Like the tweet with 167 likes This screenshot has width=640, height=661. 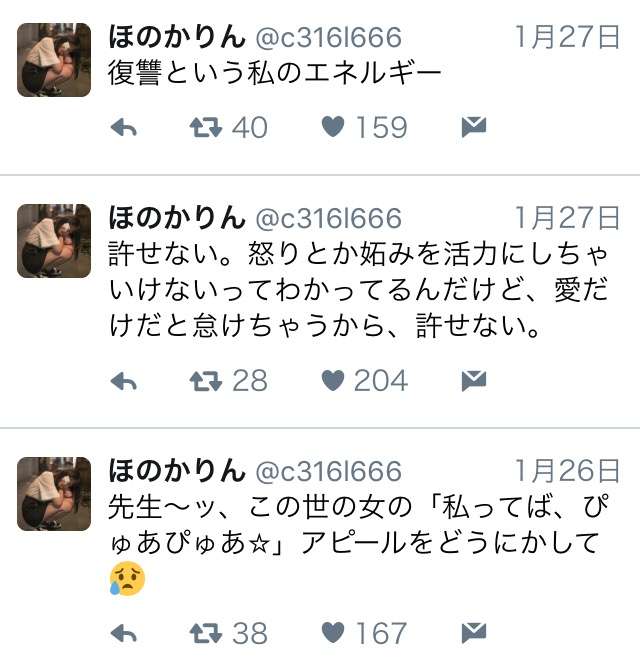(333, 633)
